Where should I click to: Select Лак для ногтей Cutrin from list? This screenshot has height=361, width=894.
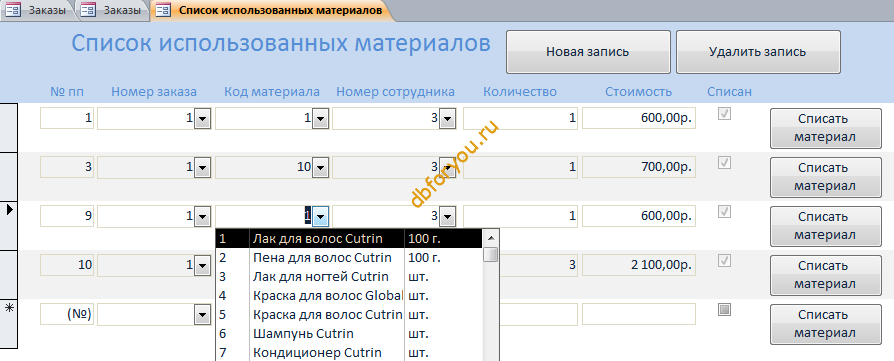tap(349, 277)
